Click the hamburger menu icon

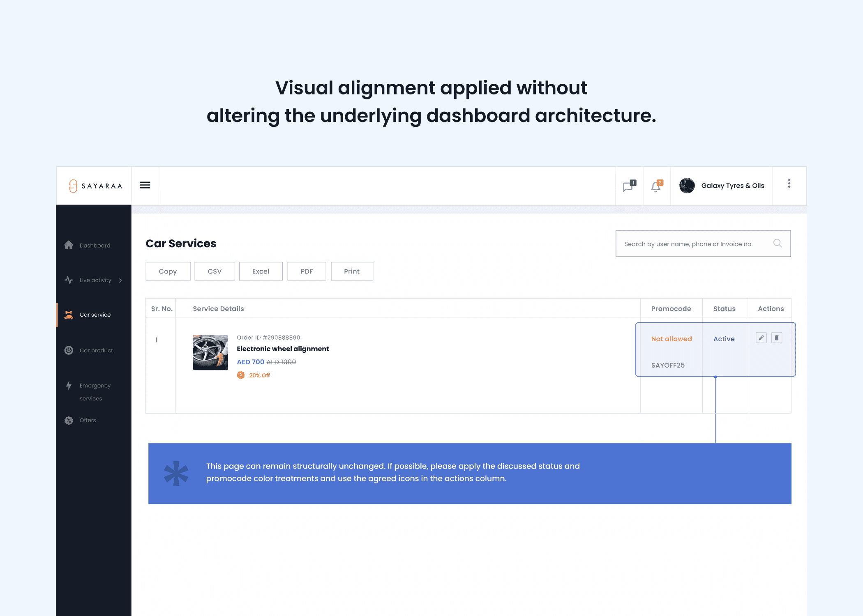(x=145, y=185)
